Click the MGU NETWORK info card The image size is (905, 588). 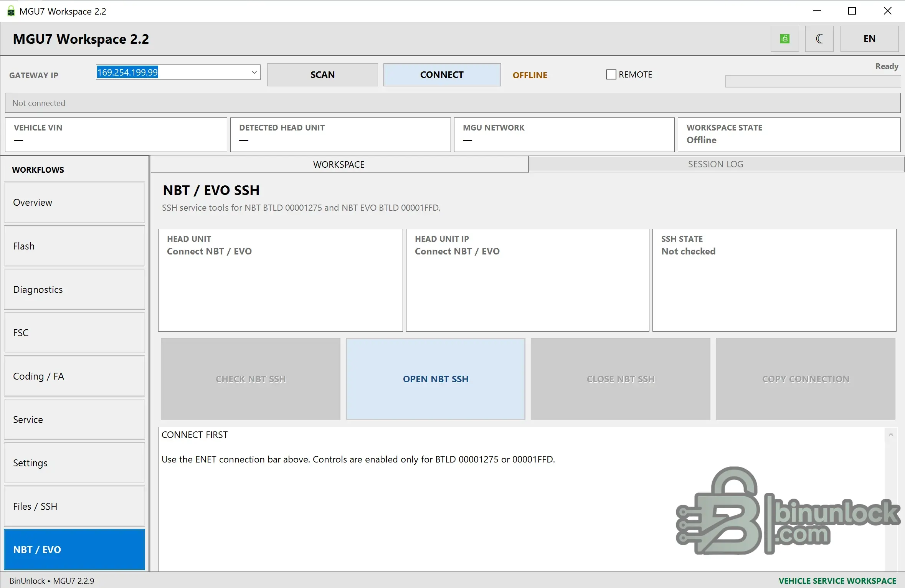tap(564, 135)
